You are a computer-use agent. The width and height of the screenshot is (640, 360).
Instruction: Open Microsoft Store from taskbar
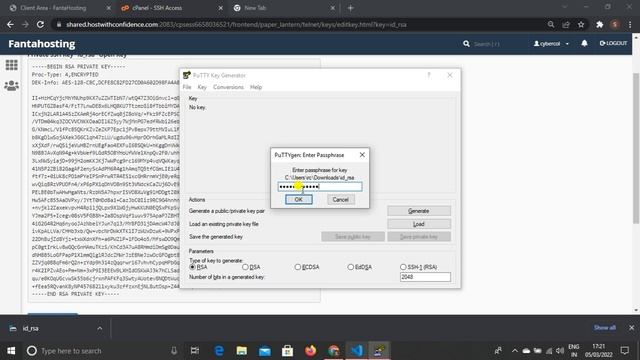(x=287, y=351)
